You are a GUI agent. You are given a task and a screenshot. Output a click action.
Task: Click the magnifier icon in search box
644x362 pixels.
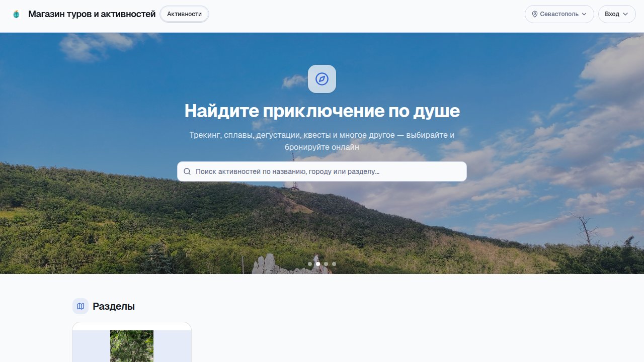pyautogui.click(x=187, y=171)
